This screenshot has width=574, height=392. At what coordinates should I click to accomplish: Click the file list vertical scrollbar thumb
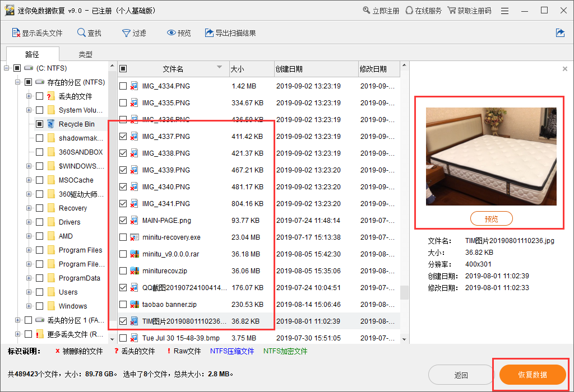point(404,292)
